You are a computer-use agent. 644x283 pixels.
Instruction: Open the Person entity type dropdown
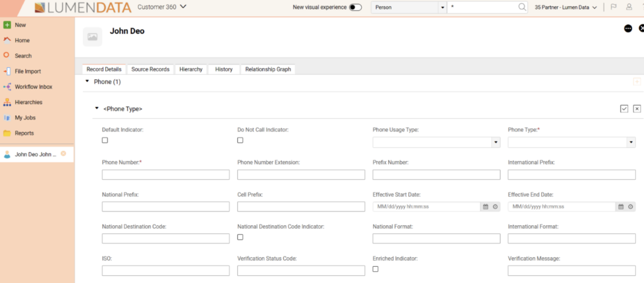(x=409, y=7)
